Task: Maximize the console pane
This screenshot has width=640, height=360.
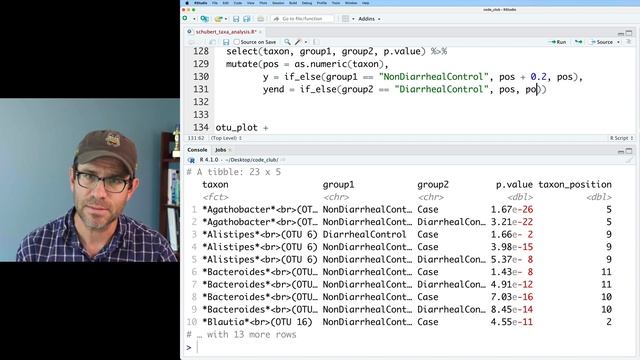Action: click(x=629, y=151)
